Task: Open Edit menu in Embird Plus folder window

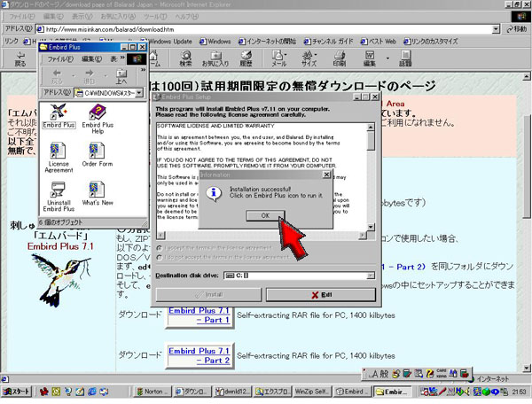Action: [x=91, y=59]
